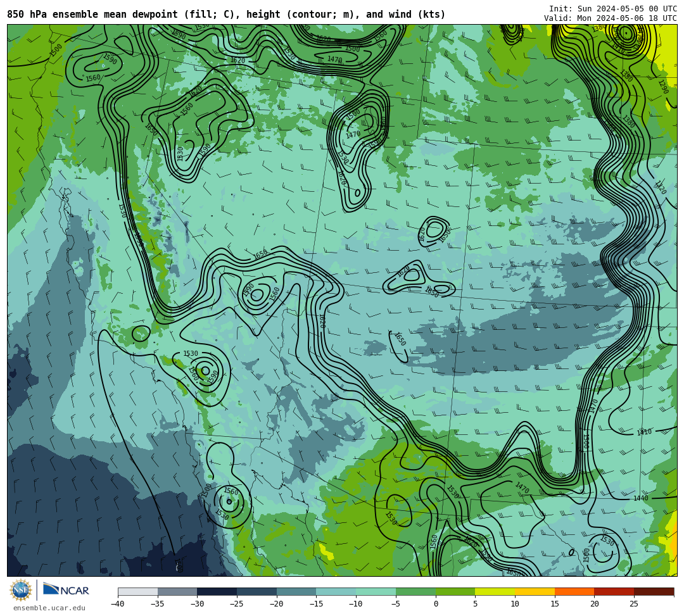Click the -10 to -5 mint green swatch
Viewport: 684px width, 616px height.
click(x=376, y=591)
